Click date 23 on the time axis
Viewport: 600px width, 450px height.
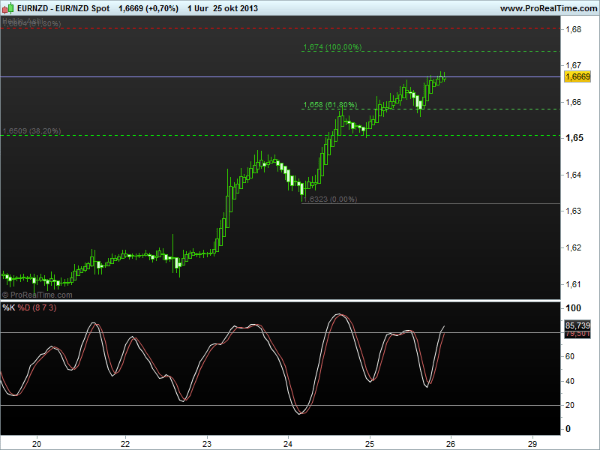click(x=207, y=444)
